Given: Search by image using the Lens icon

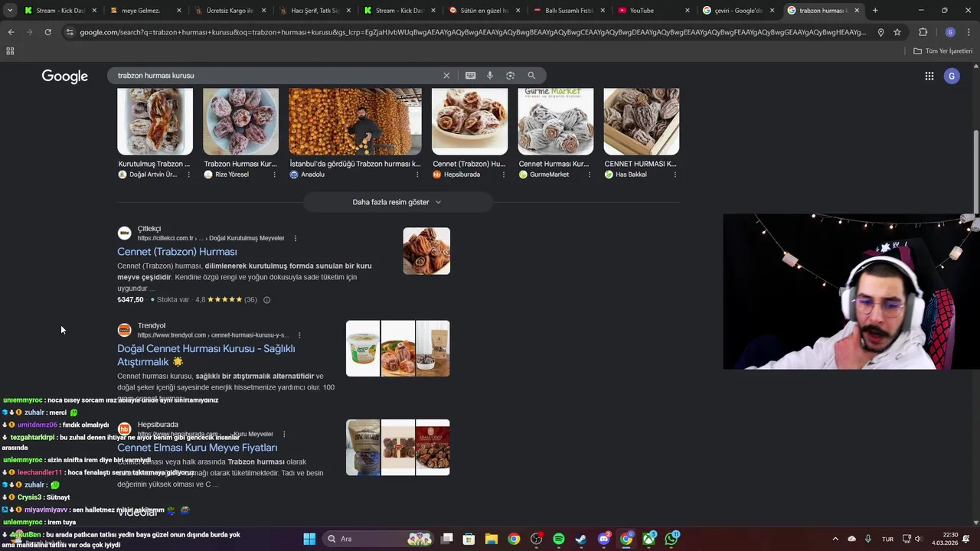Looking at the screenshot, I should (511, 76).
